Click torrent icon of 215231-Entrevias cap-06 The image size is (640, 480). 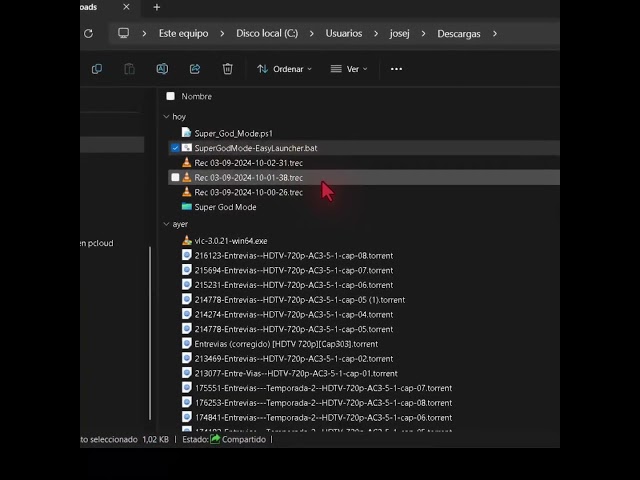tap(187, 284)
